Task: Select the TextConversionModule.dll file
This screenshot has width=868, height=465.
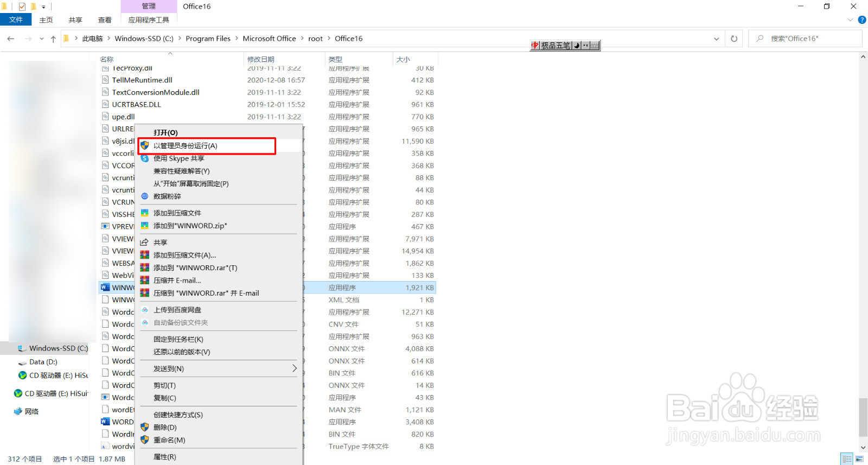Action: [156, 92]
